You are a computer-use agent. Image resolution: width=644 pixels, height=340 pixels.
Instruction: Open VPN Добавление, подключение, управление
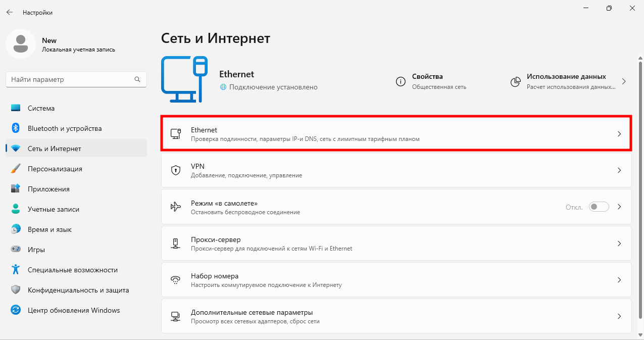click(x=397, y=171)
